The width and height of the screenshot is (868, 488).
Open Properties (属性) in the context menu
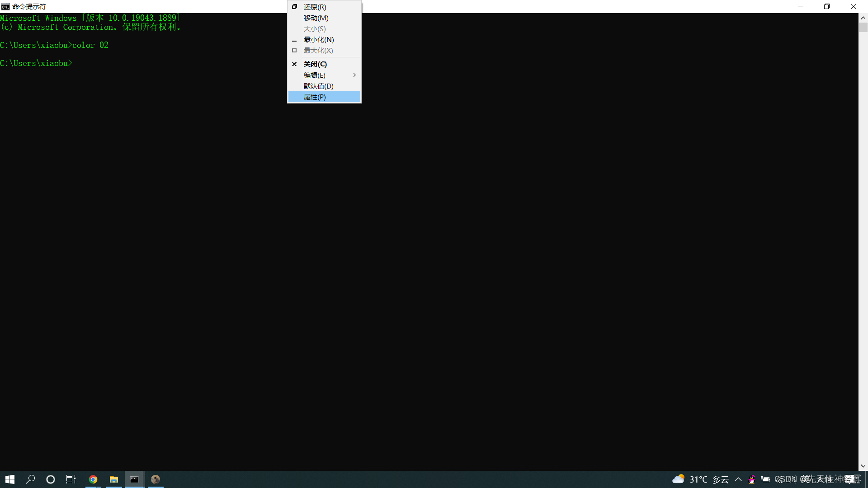pyautogui.click(x=315, y=97)
